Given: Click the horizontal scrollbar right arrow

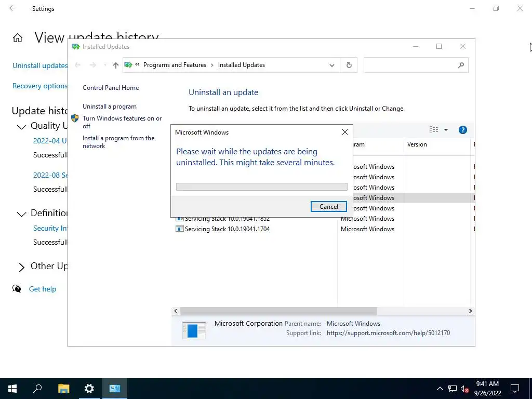Looking at the screenshot, I should 470,311.
